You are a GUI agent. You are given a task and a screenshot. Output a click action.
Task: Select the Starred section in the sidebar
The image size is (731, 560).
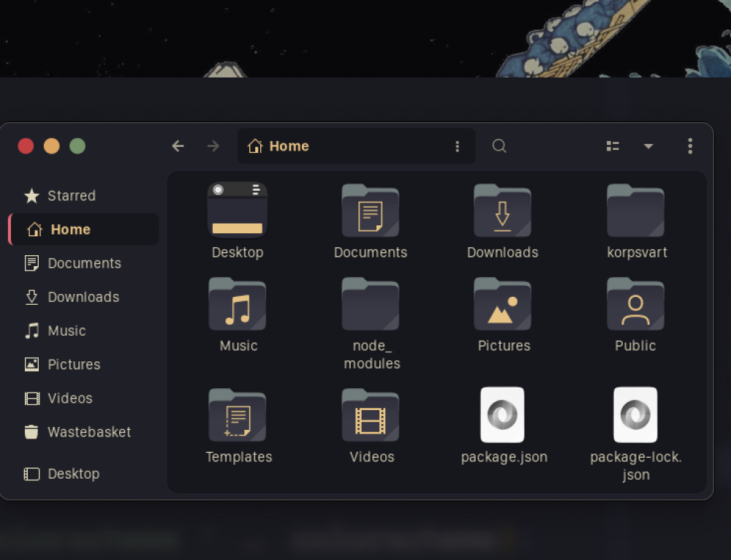(x=70, y=196)
